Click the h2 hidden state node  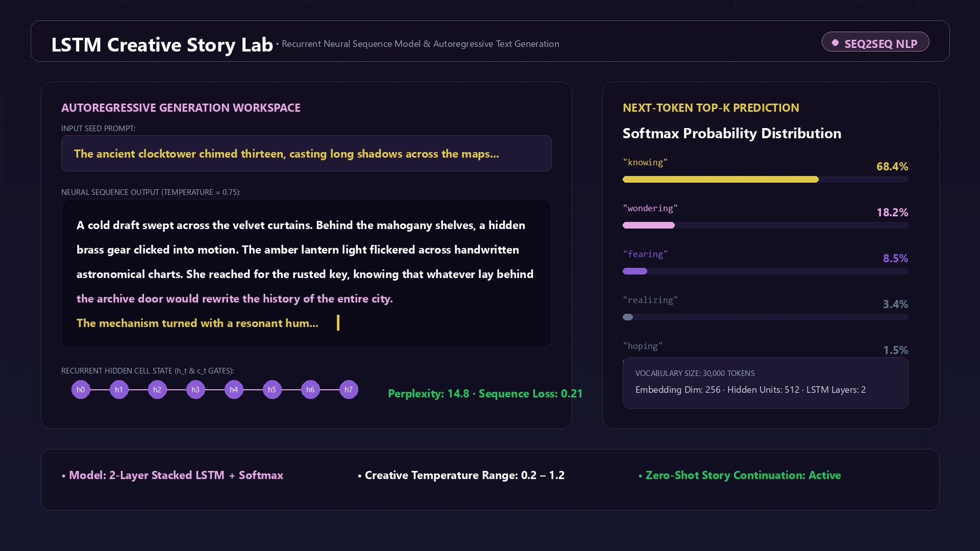(x=157, y=389)
